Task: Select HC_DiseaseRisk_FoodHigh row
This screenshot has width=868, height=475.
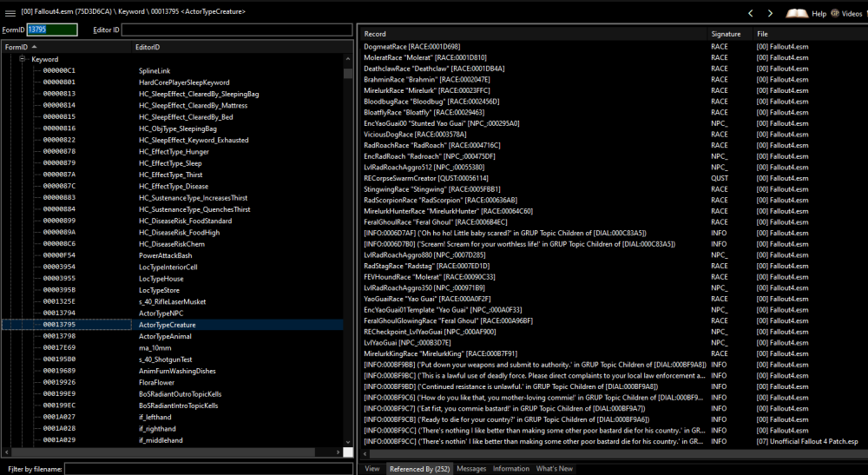Action: click(173, 232)
